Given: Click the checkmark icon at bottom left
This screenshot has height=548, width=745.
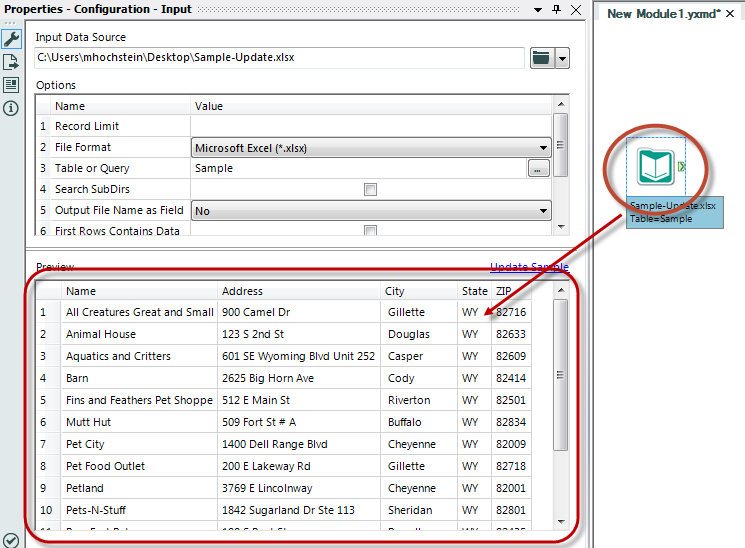Looking at the screenshot, I should 10,540.
